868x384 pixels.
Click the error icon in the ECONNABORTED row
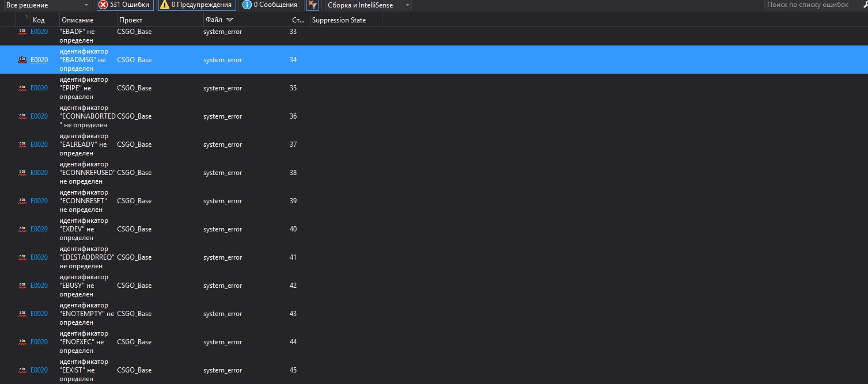pos(23,116)
